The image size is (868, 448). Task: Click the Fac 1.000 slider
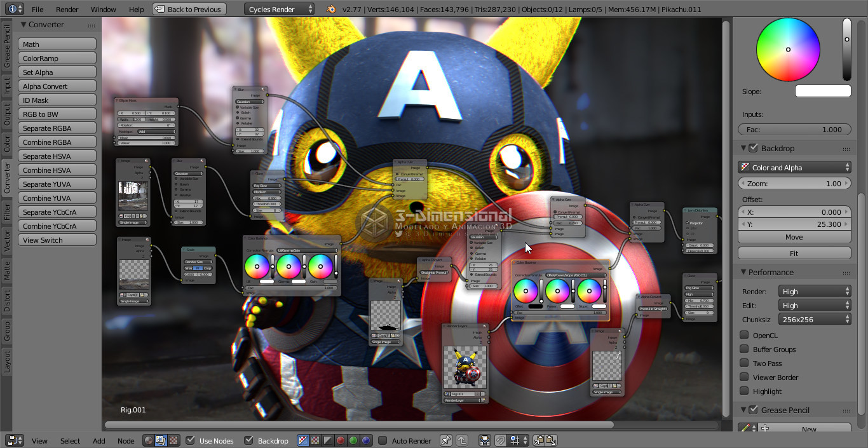(x=794, y=129)
